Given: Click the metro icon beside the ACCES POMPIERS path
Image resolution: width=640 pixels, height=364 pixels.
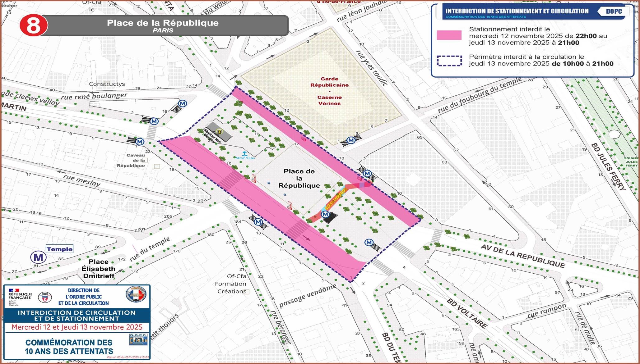Looking at the screenshot, I should (x=325, y=214).
